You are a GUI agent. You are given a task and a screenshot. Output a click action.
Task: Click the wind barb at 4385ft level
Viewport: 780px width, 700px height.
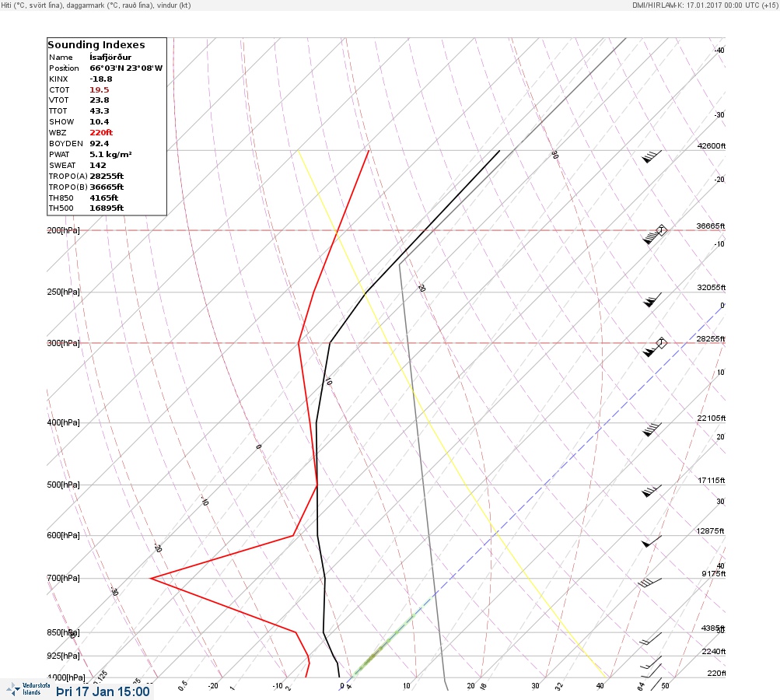(x=651, y=639)
